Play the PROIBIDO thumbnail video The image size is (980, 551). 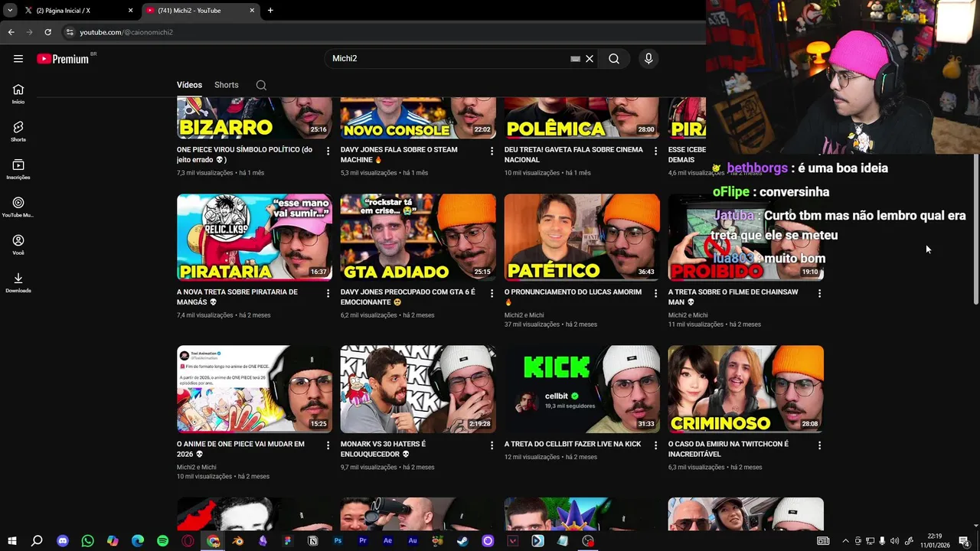click(746, 237)
